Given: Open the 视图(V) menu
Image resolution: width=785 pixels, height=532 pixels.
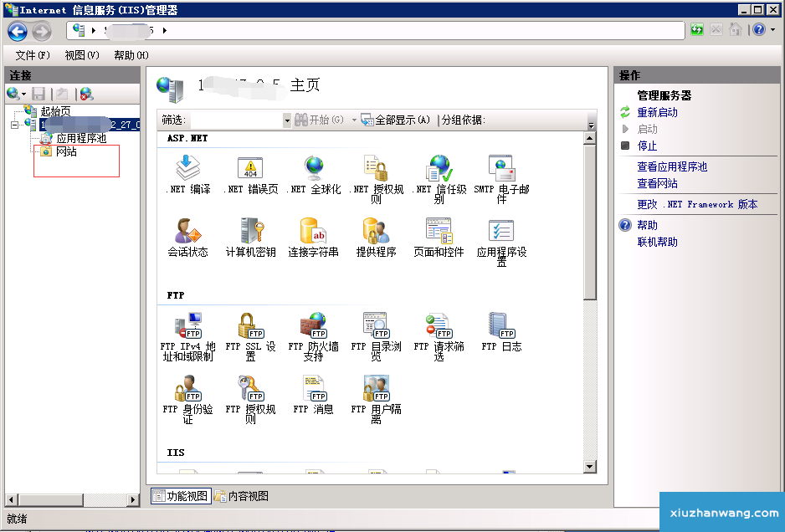Looking at the screenshot, I should 82,55.
